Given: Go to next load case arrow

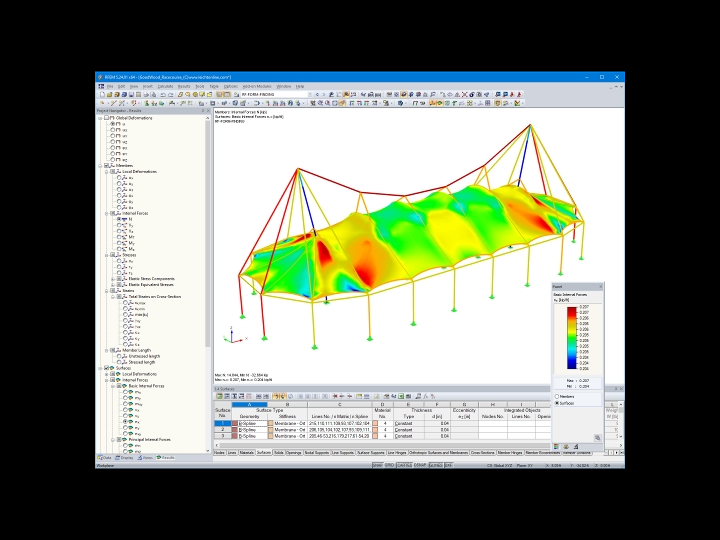Looking at the screenshot, I should tap(324, 95).
